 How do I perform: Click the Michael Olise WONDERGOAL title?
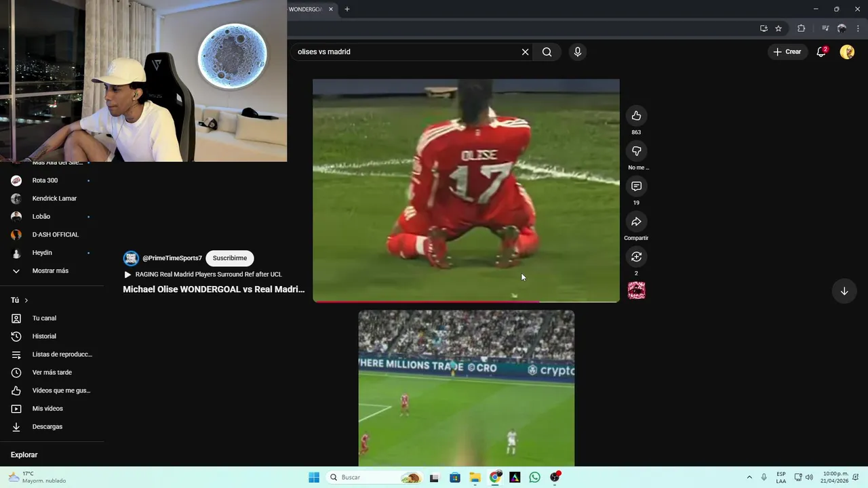pos(214,289)
